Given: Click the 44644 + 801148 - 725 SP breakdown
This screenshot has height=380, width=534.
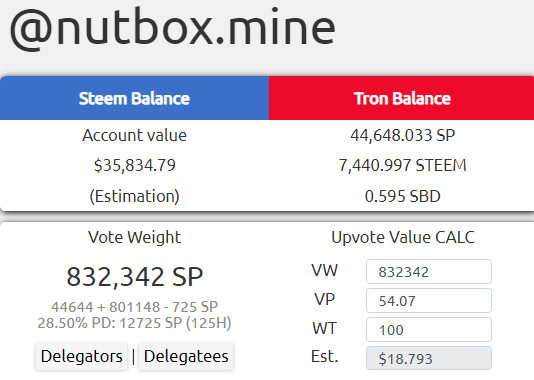Looking at the screenshot, I should (135, 307).
